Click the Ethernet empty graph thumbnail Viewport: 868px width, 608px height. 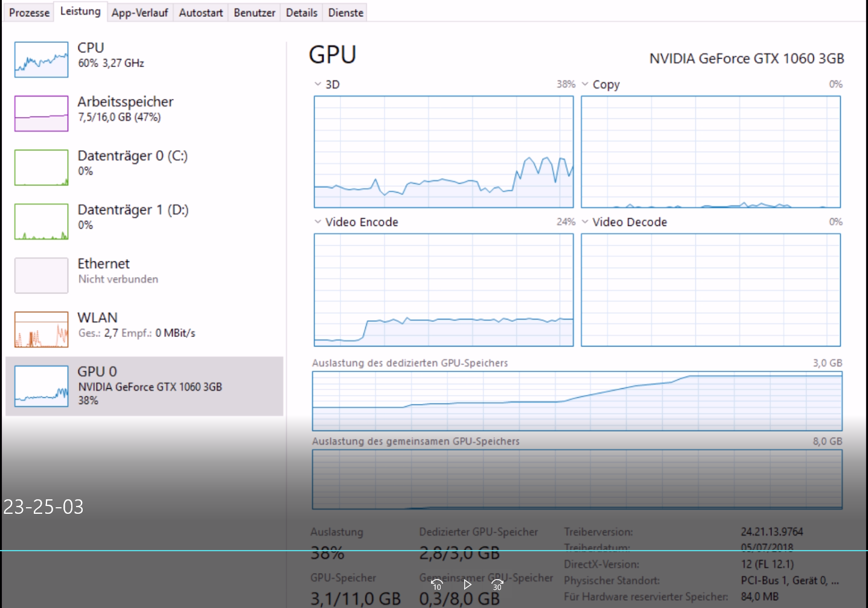click(42, 275)
